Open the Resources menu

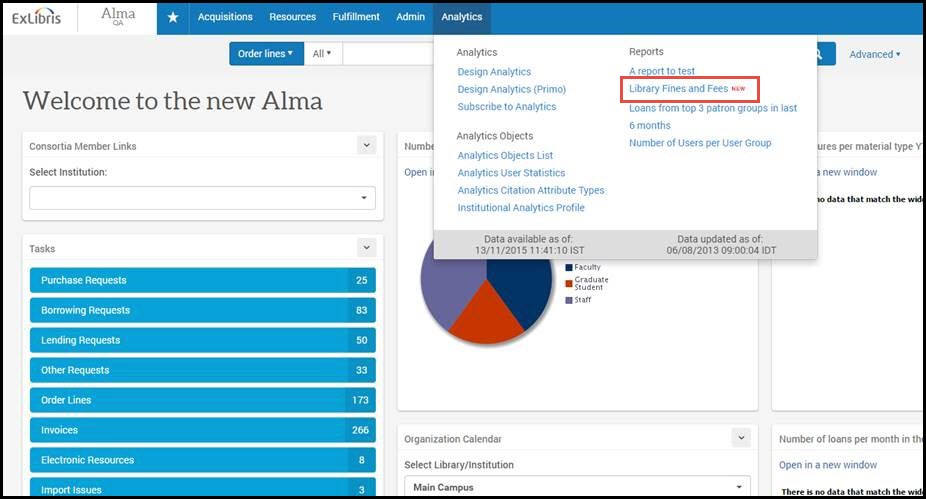coord(292,17)
